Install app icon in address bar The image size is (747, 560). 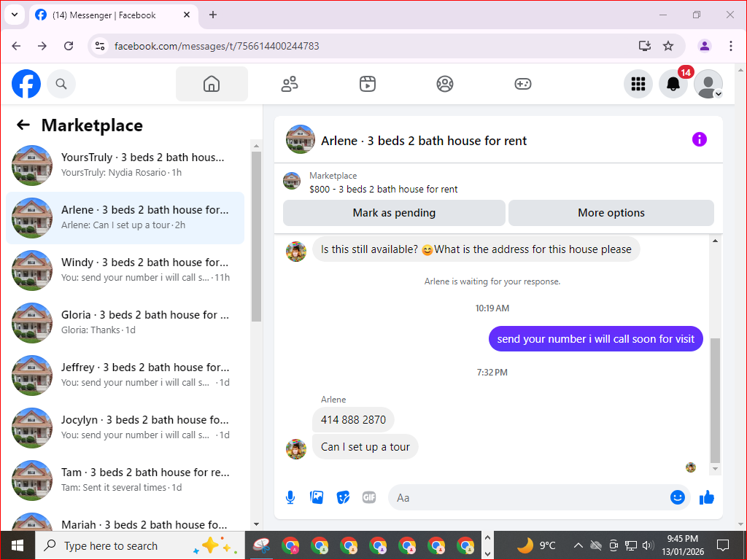645,46
